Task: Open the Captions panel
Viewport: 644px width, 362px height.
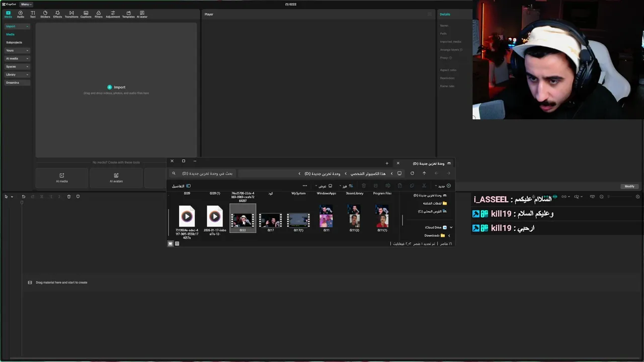Action: (86, 14)
